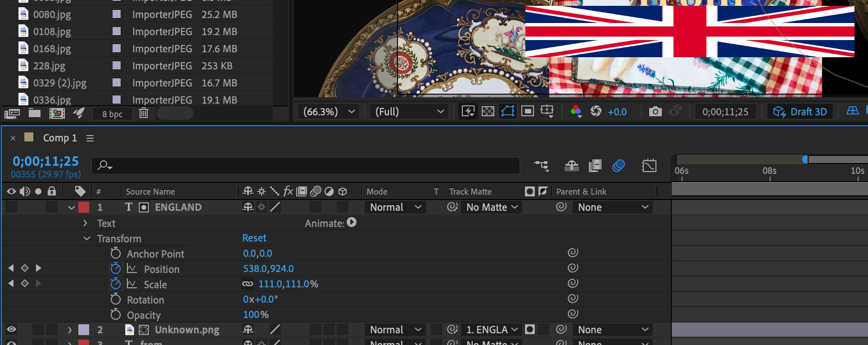
Task: Click the timeline layer search field
Action: (x=306, y=165)
